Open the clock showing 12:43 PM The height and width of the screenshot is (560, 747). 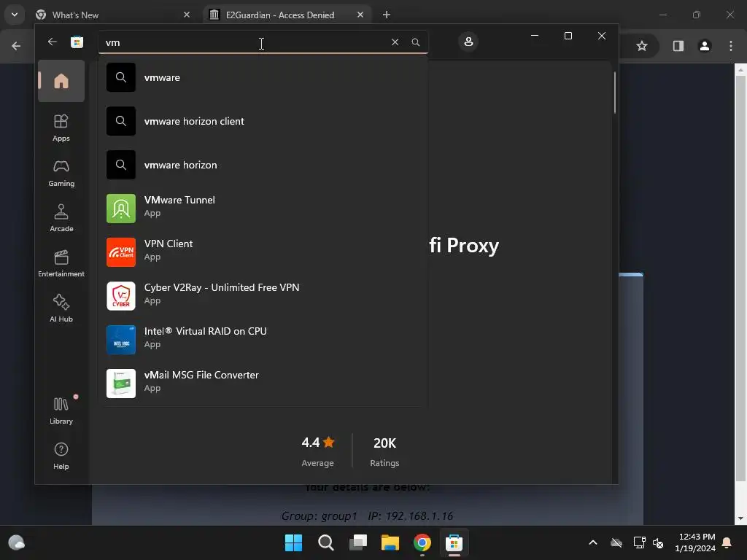pos(695,542)
